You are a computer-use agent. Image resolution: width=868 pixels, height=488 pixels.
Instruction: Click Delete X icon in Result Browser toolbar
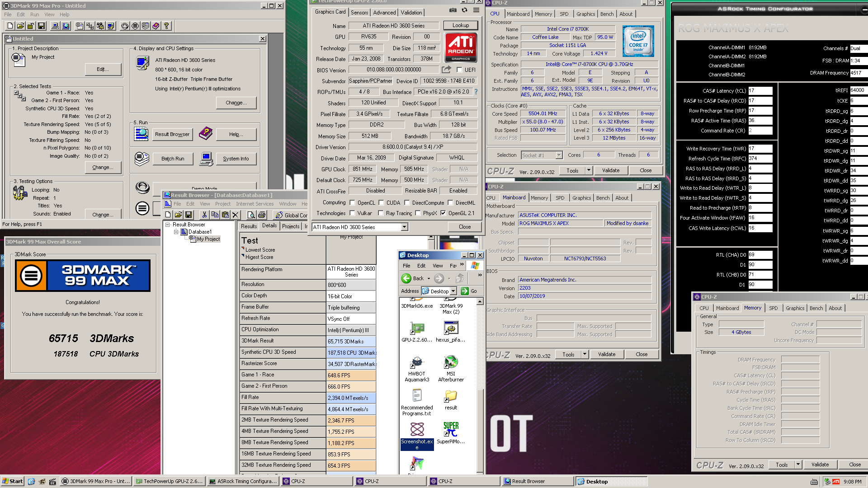pyautogui.click(x=235, y=215)
